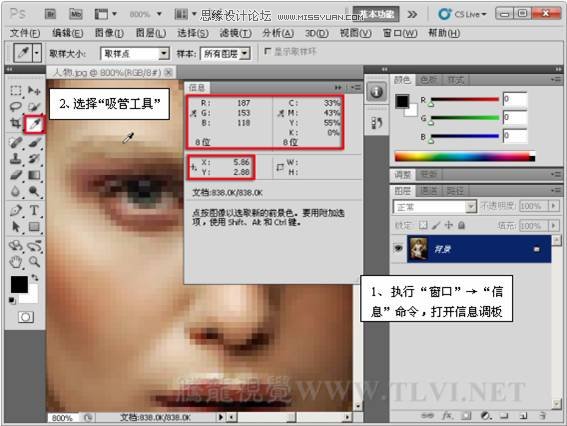
Task: Select the Lasso tool
Action: (x=16, y=107)
